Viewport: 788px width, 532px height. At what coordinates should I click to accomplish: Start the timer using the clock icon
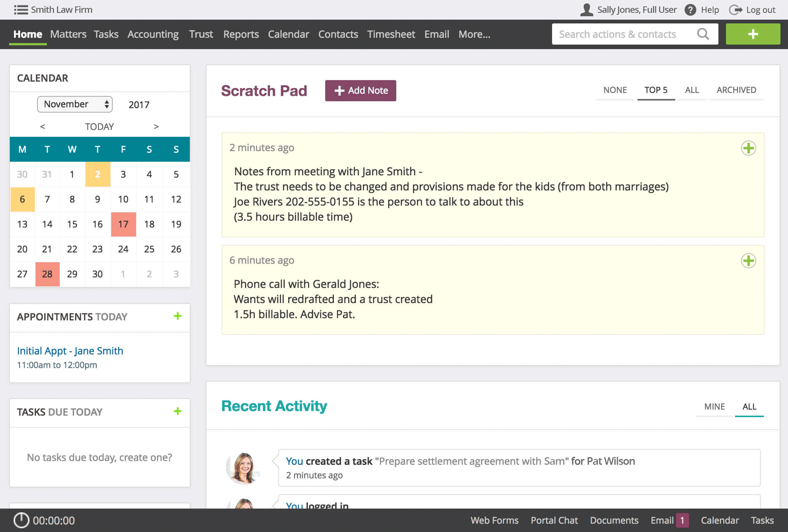pyautogui.click(x=21, y=520)
